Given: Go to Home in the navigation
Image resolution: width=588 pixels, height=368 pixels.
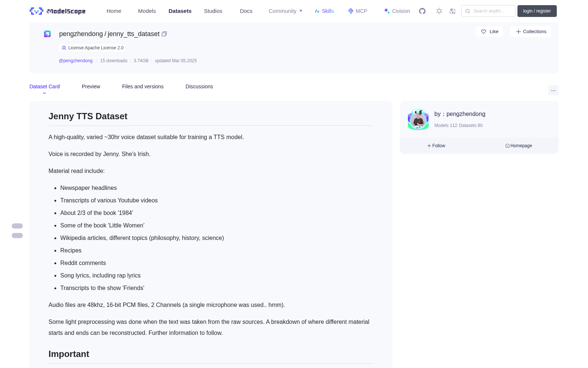Looking at the screenshot, I should point(114,11).
